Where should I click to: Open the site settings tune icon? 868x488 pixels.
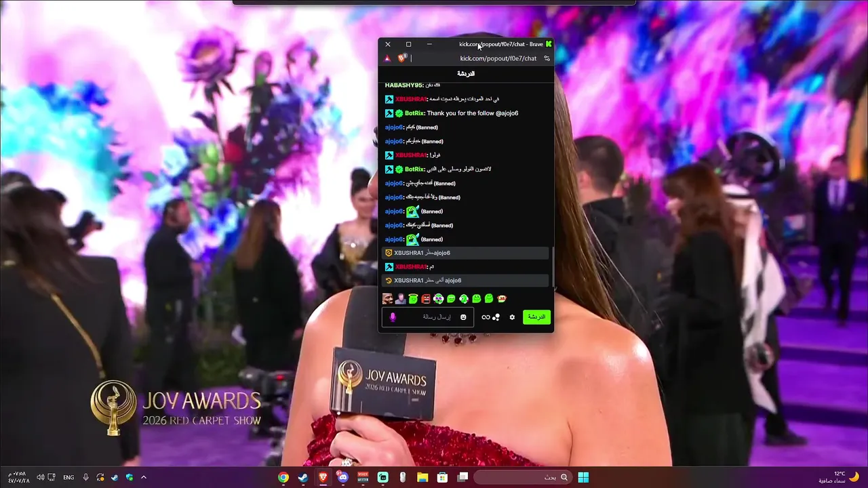click(x=547, y=58)
